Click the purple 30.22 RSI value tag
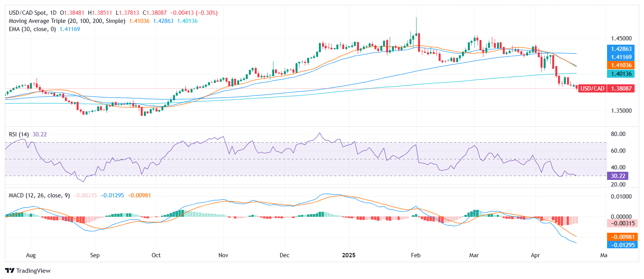Image resolution: width=644 pixels, height=279 pixels. (x=618, y=176)
